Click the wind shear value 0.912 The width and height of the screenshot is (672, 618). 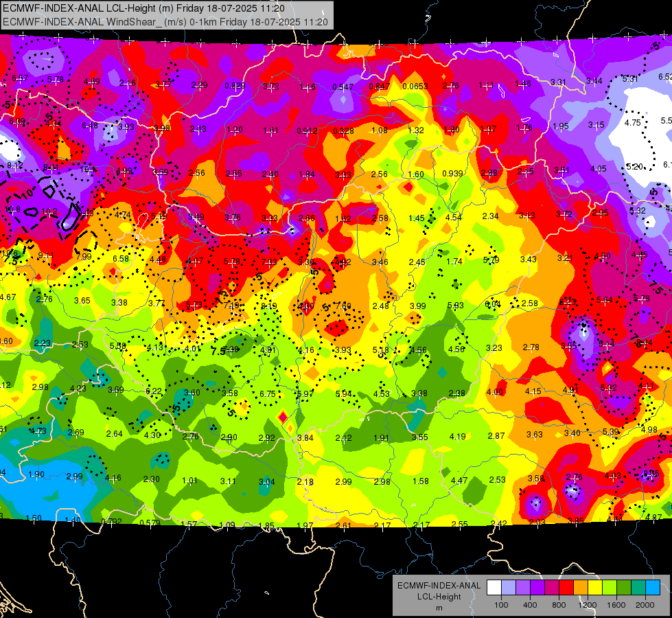tap(307, 130)
